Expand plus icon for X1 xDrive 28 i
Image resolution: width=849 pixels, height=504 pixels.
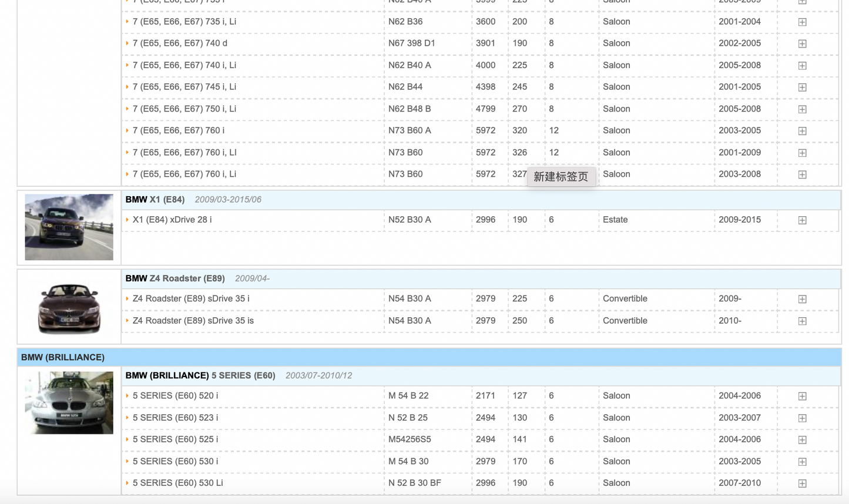coord(802,220)
